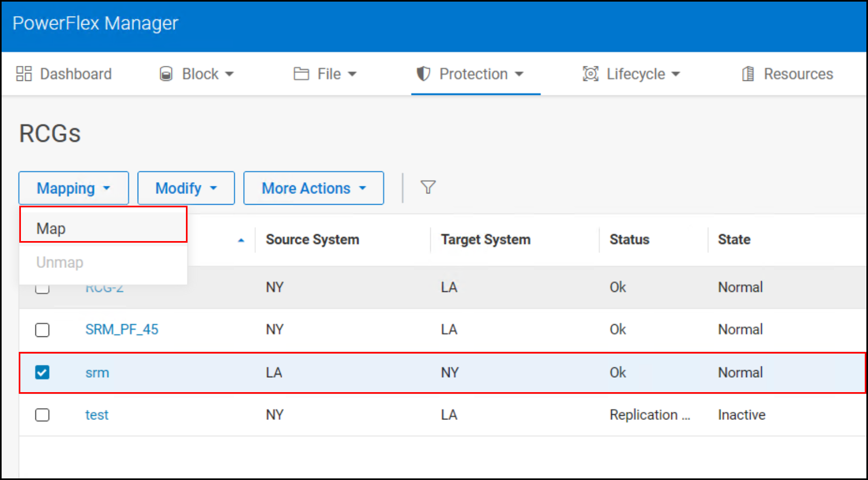Click 'Normal' state in srm row

click(740, 372)
